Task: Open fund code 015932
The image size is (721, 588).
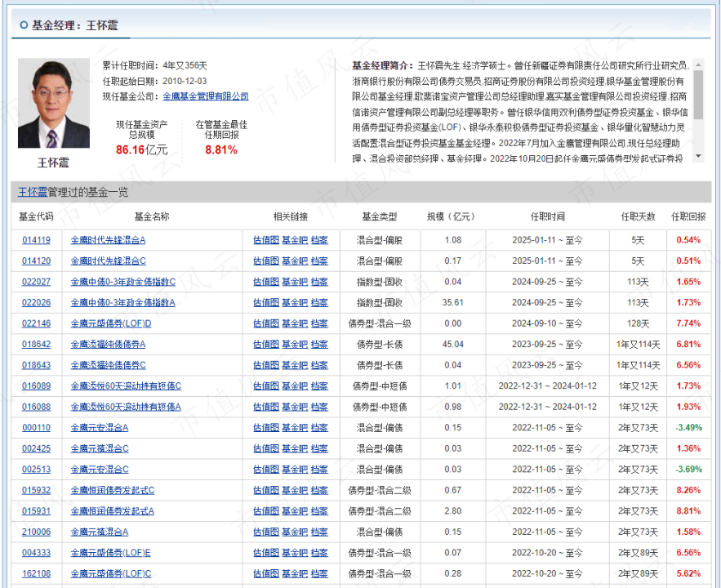Action: click(x=36, y=490)
